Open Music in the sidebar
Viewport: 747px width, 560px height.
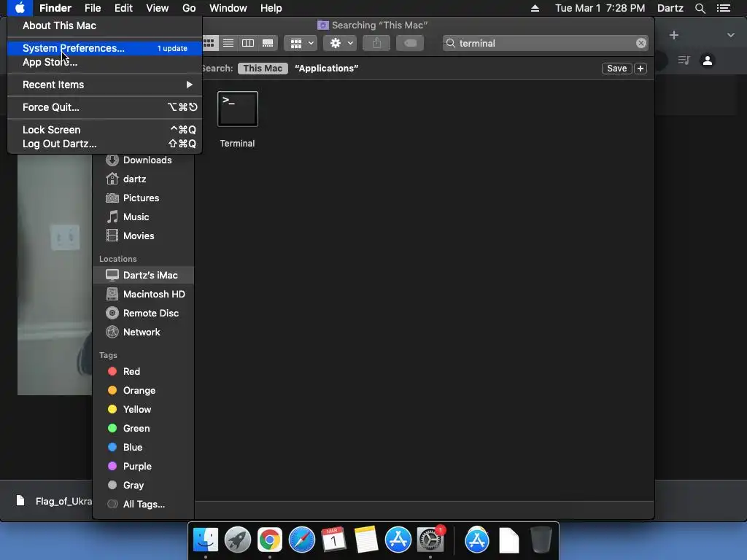[x=144, y=217]
